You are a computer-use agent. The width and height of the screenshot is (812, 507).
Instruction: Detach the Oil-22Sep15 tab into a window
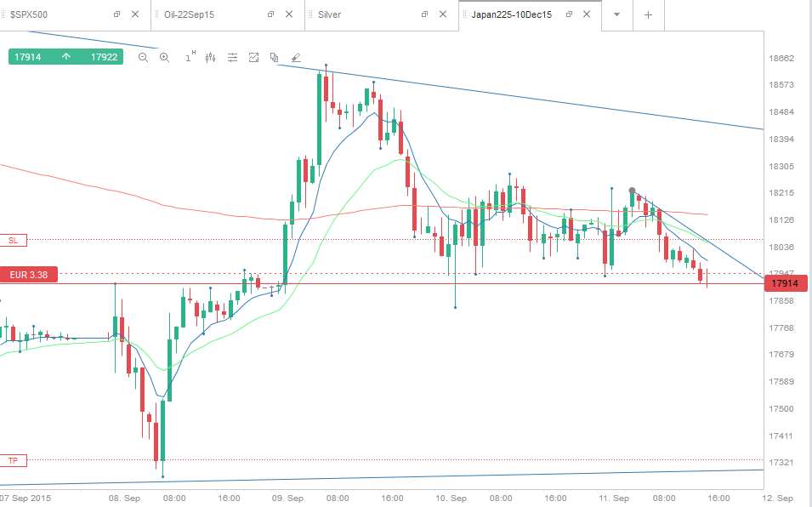[270, 14]
